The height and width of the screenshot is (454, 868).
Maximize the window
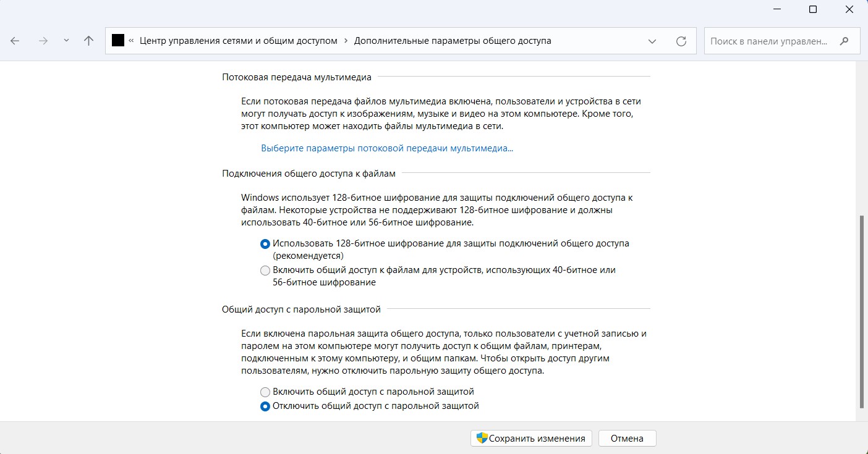coord(813,9)
